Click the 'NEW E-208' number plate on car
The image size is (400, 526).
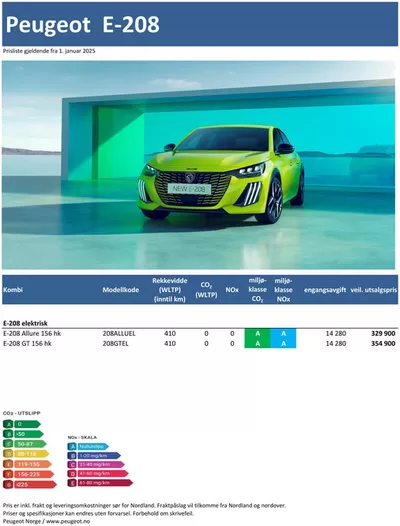click(189, 189)
